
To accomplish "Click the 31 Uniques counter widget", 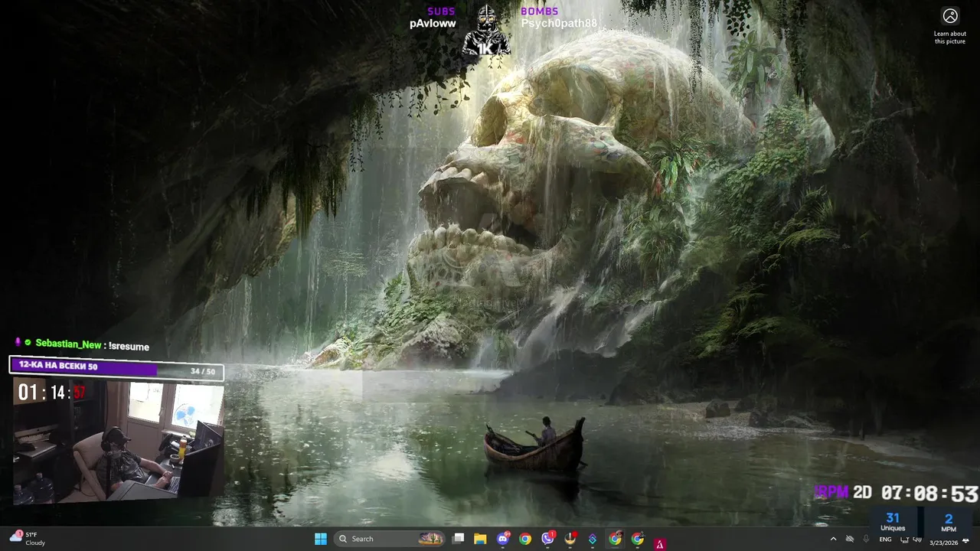I will (x=893, y=522).
